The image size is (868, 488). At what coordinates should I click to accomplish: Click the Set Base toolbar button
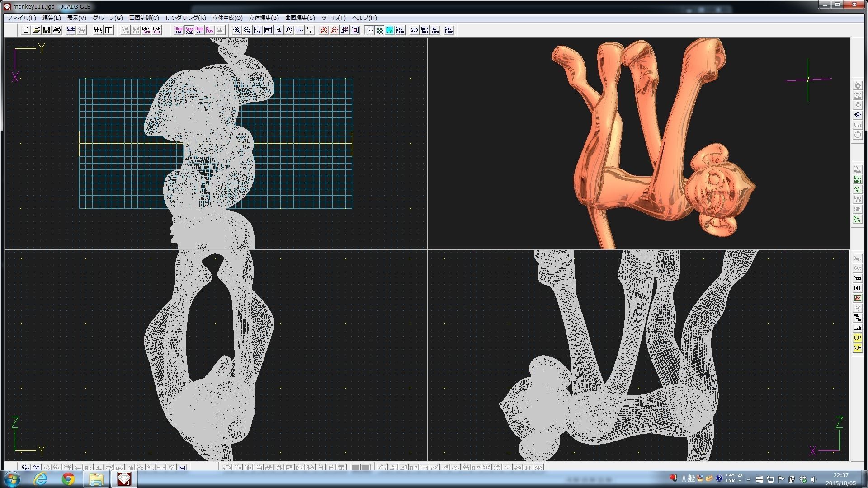400,30
